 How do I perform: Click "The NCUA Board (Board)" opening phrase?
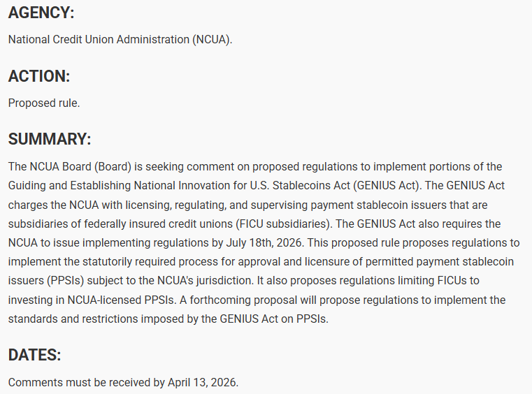pos(69,167)
